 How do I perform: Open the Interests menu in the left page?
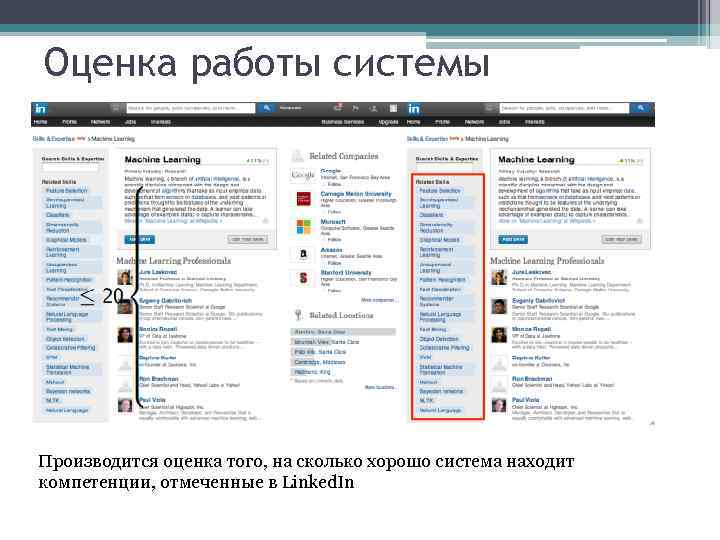pos(161,122)
